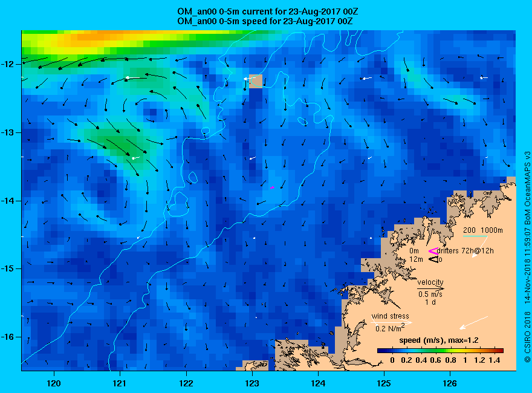The width and height of the screenshot is (532, 393).
Task: Click the large white arrow over land below drifters legend
Action: click(x=480, y=247)
